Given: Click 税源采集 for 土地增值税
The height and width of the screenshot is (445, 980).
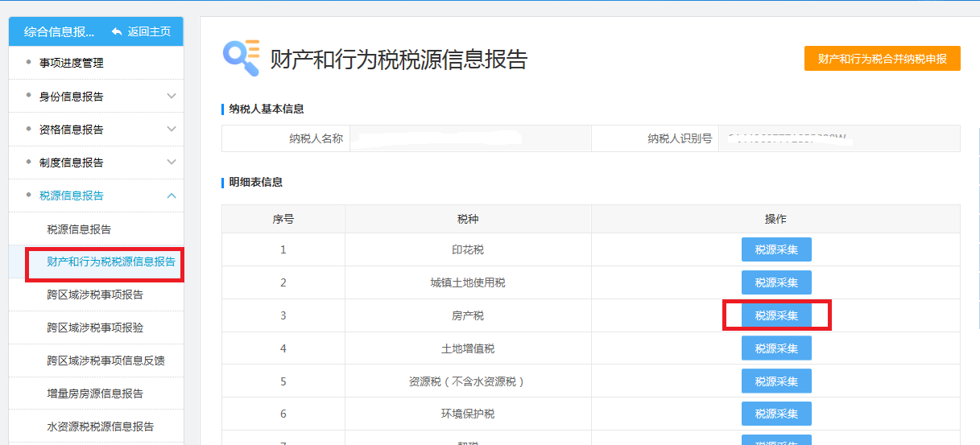Looking at the screenshot, I should (776, 348).
